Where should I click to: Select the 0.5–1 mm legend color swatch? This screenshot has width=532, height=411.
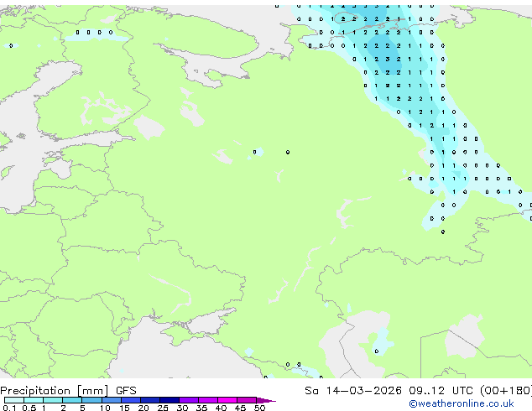click(34, 400)
